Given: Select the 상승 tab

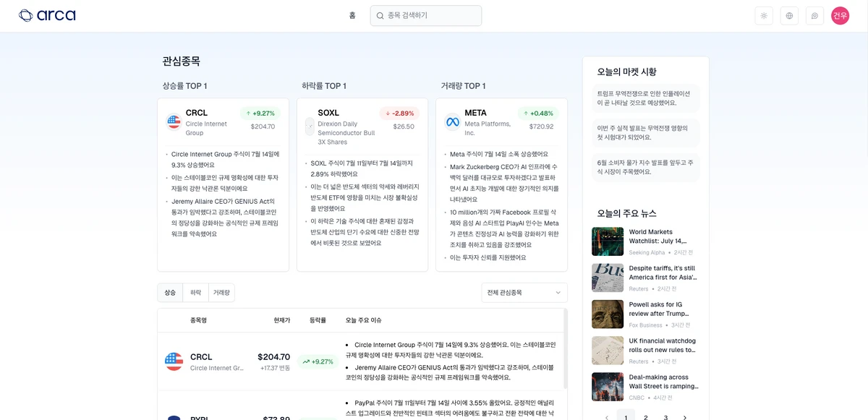Looking at the screenshot, I should 170,293.
